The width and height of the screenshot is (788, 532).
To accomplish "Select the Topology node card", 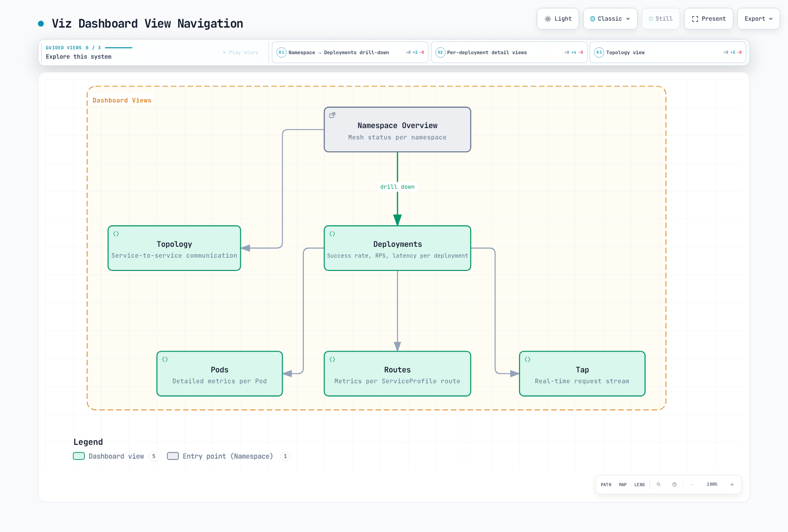I will (174, 248).
